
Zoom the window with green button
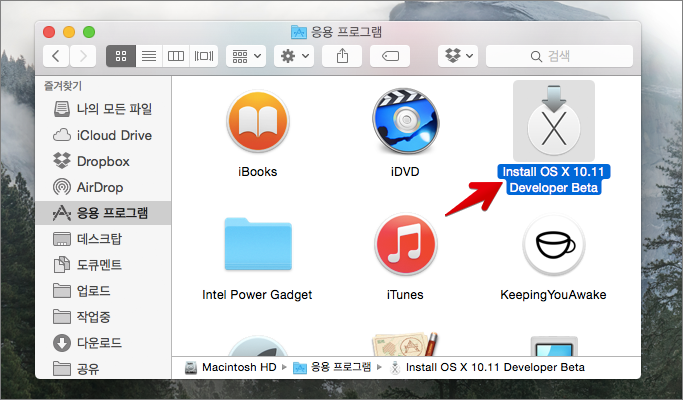click(89, 32)
